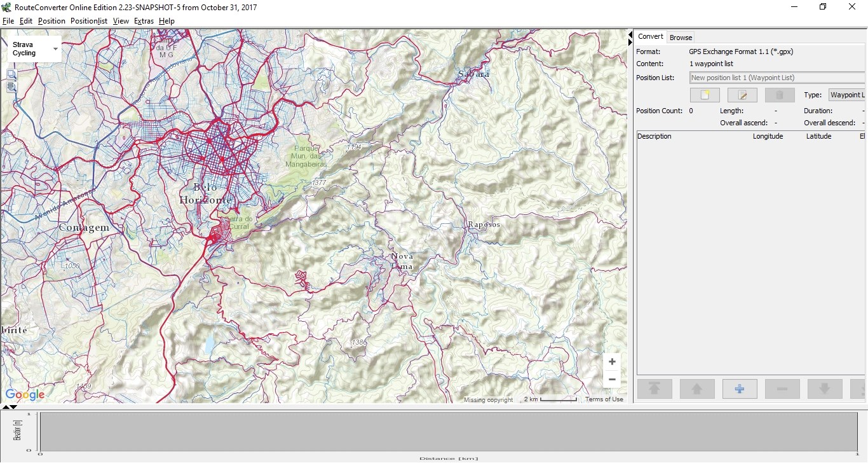Switch to the Browse tab
868x463 pixels.
(681, 38)
